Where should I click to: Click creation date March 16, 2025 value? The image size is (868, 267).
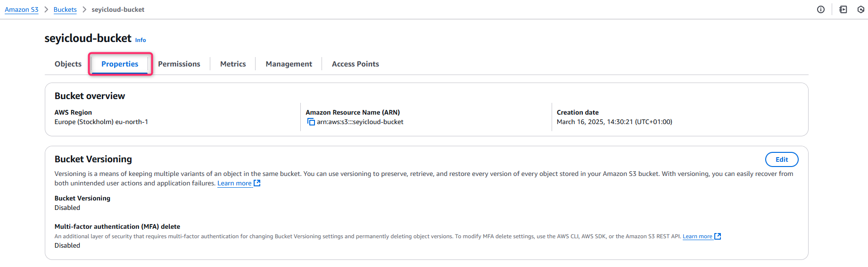[x=614, y=122]
